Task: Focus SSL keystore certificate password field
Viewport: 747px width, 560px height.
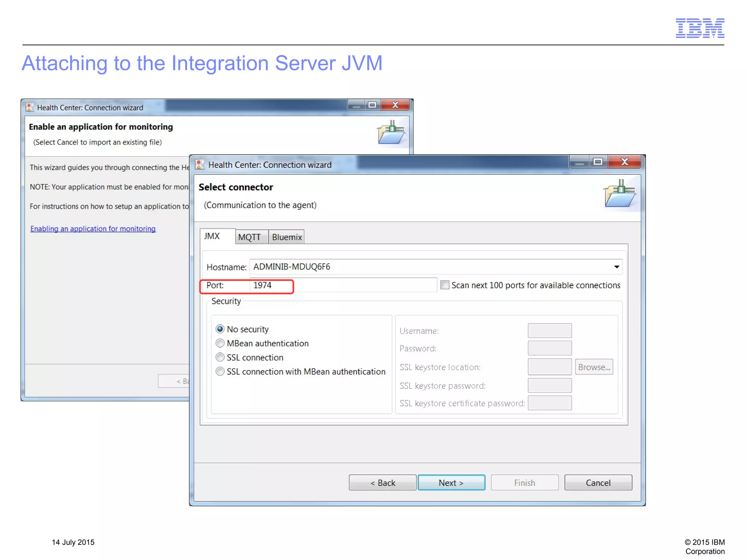Action: tap(550, 403)
